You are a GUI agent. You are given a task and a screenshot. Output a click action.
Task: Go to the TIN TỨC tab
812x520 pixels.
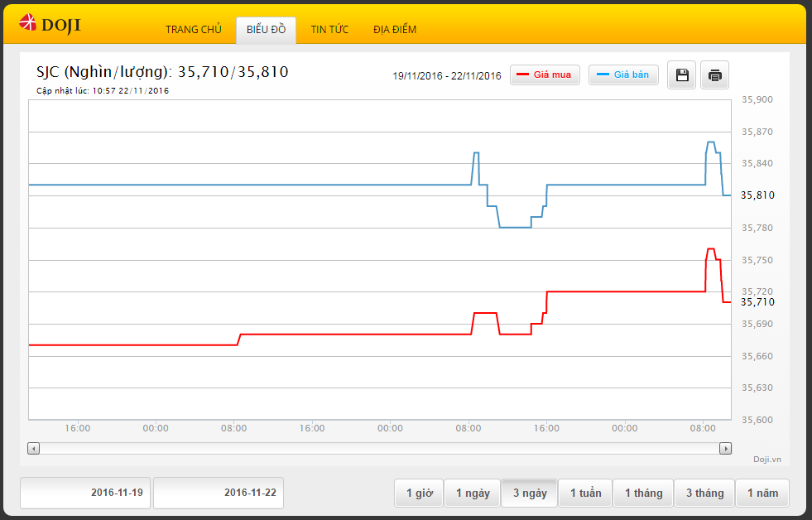pyautogui.click(x=330, y=30)
